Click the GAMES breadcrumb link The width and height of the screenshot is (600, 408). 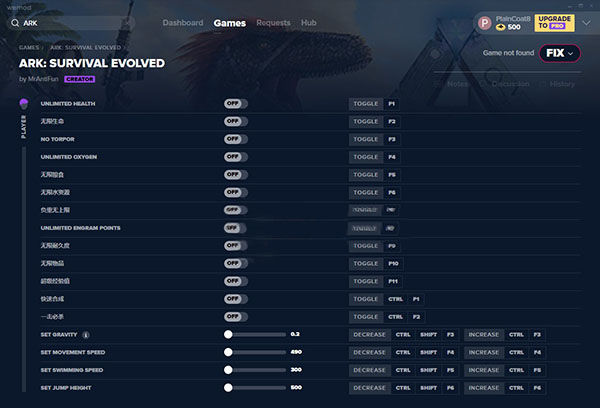pyautogui.click(x=29, y=47)
